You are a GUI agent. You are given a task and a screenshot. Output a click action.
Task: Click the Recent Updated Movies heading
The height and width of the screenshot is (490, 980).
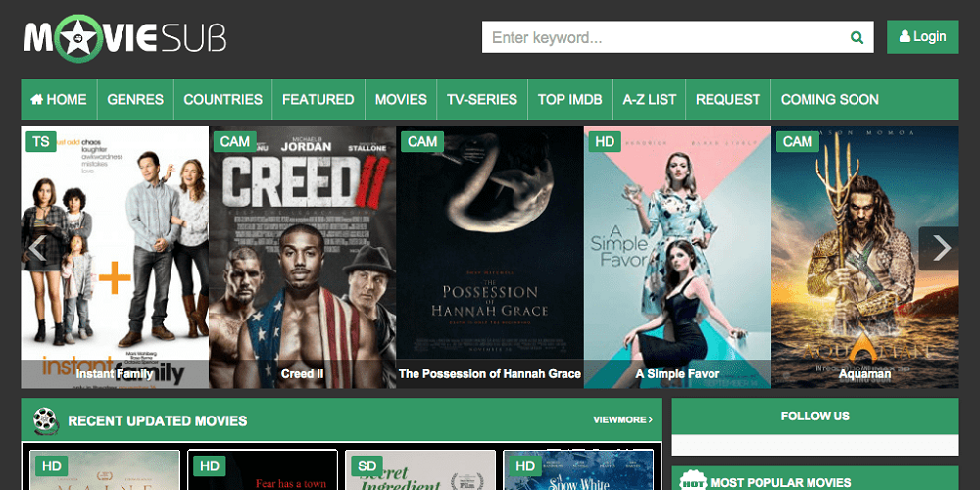pos(158,421)
